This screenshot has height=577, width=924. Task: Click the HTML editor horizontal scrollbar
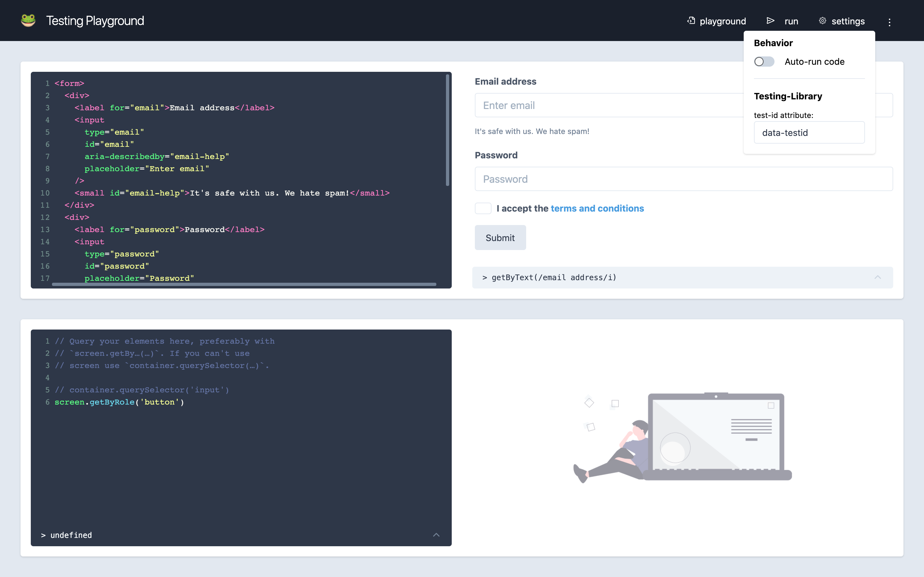pos(244,284)
